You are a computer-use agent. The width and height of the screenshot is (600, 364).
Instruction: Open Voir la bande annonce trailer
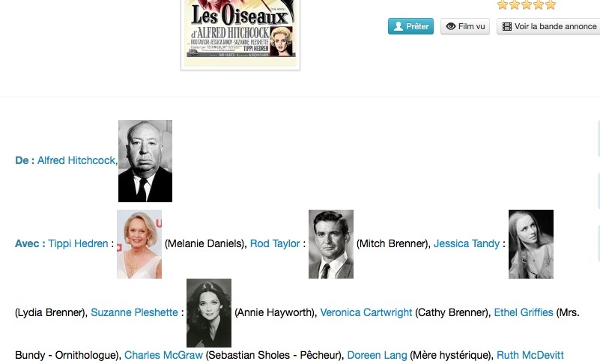pos(549,26)
